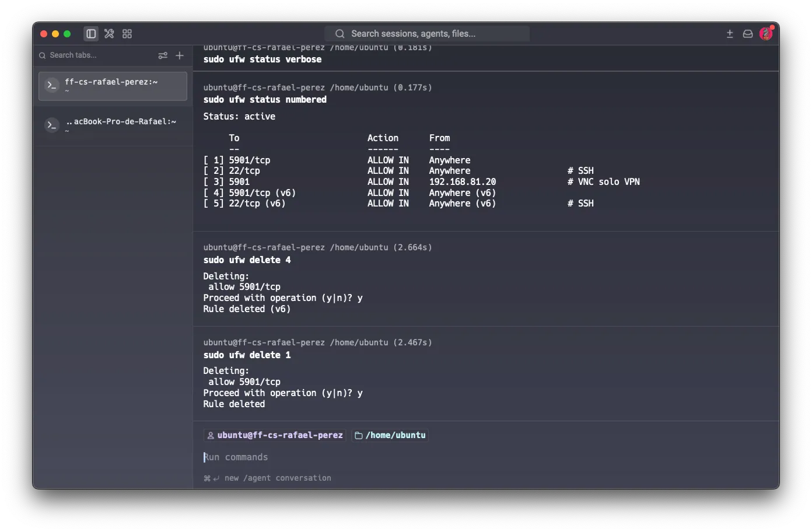This screenshot has width=812, height=532.
Task: Open the tab filter options icon
Action: click(x=163, y=55)
